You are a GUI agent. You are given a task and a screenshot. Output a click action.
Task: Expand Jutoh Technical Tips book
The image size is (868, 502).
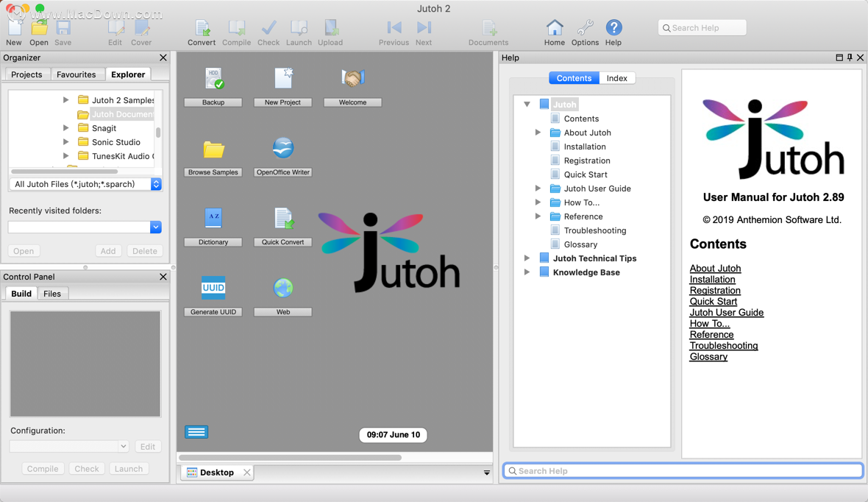[x=527, y=258]
